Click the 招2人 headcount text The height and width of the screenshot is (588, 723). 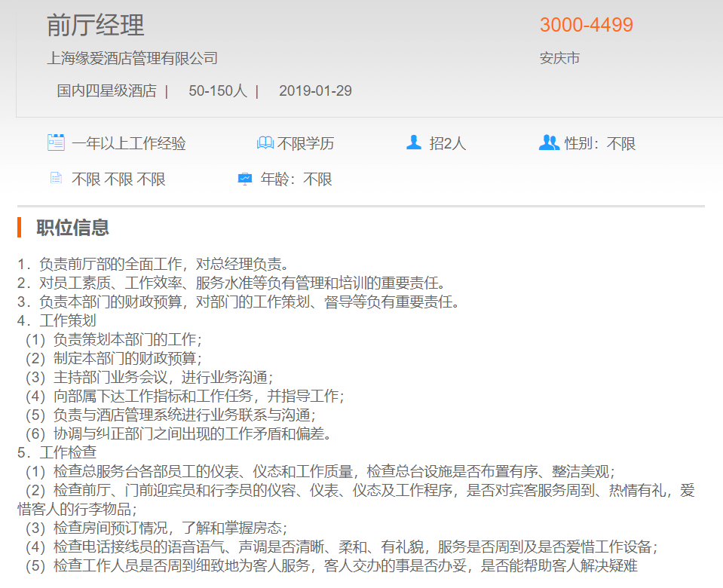click(448, 143)
